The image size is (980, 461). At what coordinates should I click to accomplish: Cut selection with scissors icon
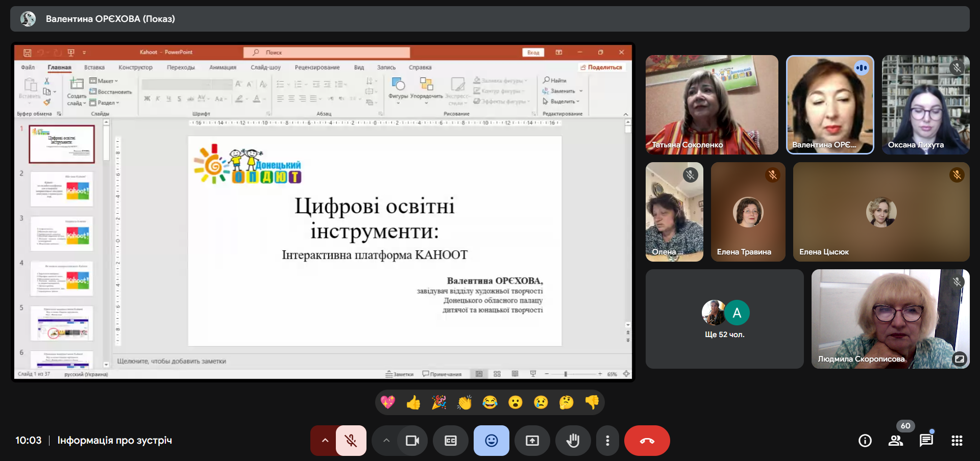(47, 81)
